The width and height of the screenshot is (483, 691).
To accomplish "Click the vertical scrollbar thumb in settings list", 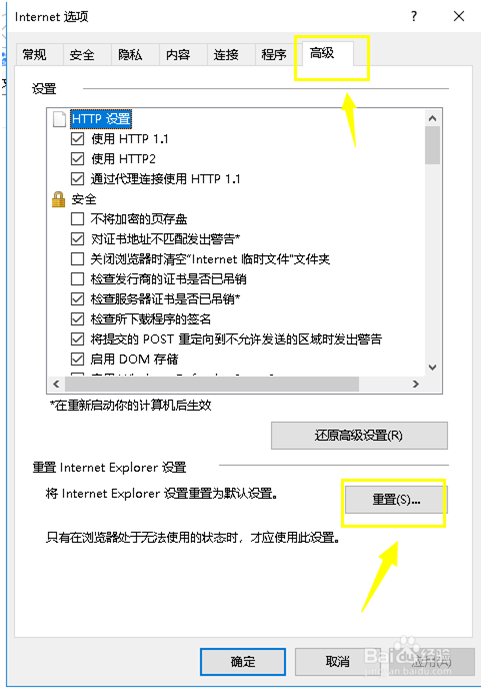I will coord(432,145).
